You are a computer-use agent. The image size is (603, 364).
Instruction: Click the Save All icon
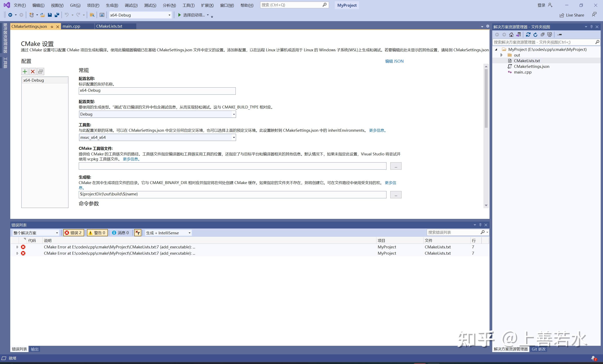[57, 15]
